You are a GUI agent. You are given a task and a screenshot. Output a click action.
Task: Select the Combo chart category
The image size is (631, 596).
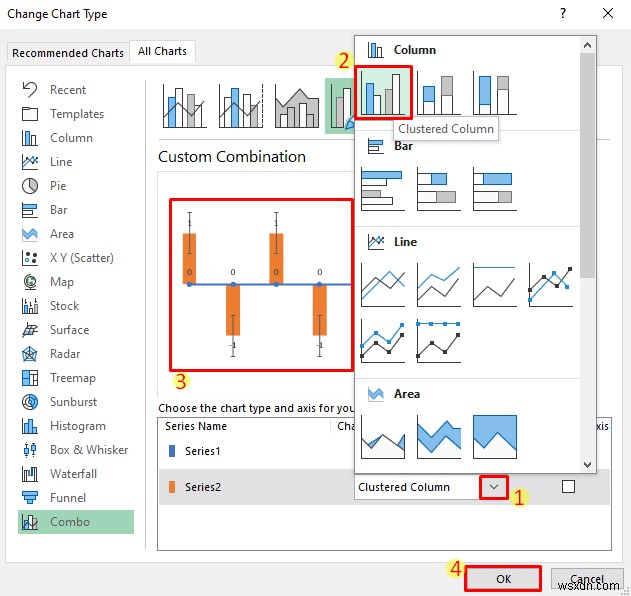point(76,522)
